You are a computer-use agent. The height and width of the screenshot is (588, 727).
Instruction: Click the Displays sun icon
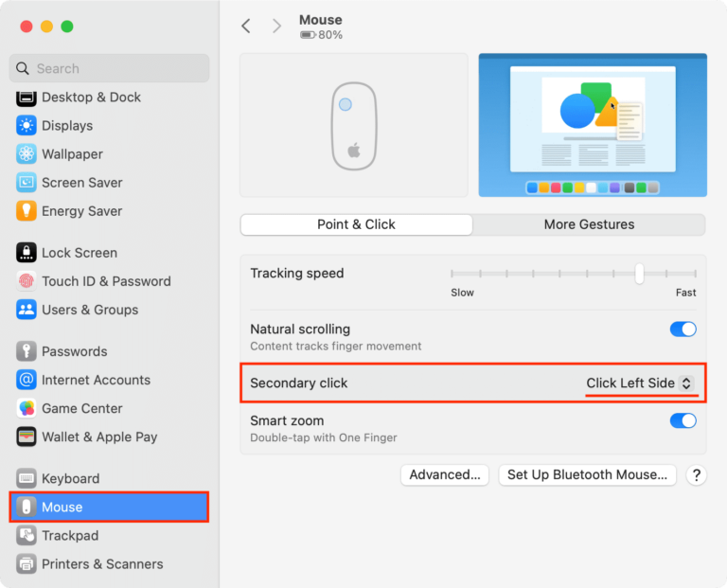click(27, 126)
